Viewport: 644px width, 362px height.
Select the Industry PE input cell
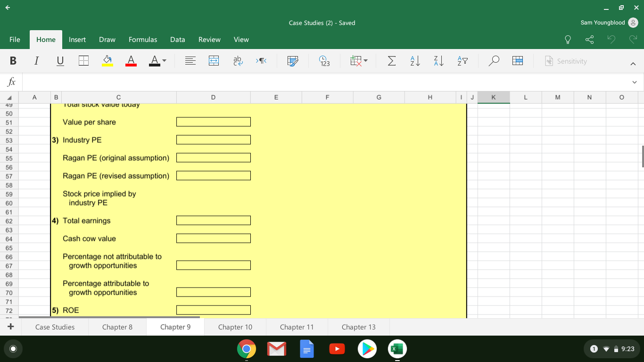point(213,140)
